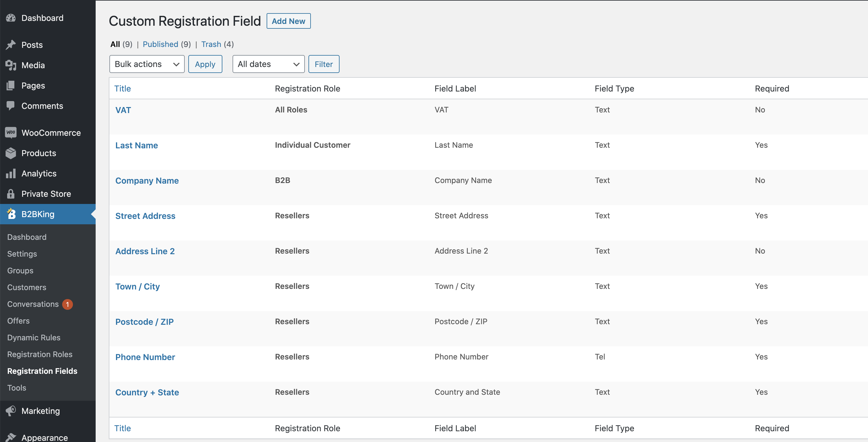Click the Pages document icon

pos(11,85)
